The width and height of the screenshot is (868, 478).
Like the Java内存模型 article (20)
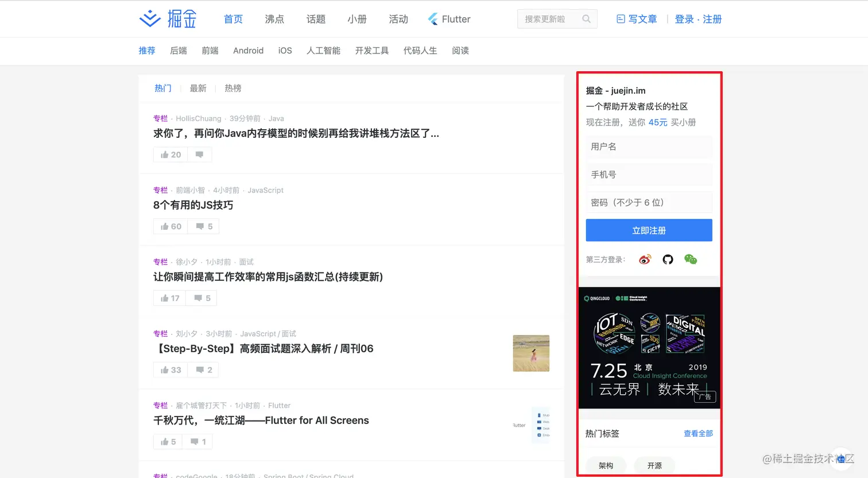[x=170, y=155]
